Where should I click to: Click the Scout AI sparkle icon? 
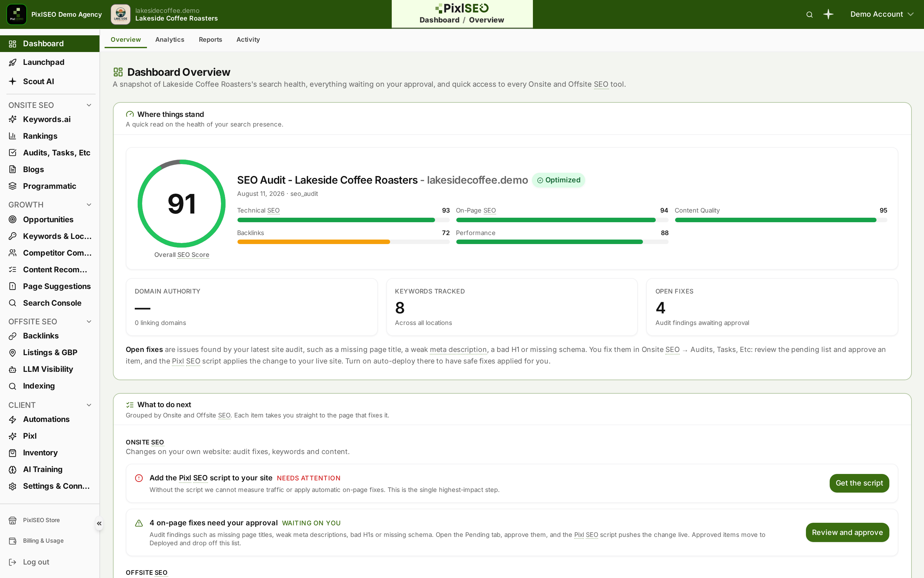point(13,82)
